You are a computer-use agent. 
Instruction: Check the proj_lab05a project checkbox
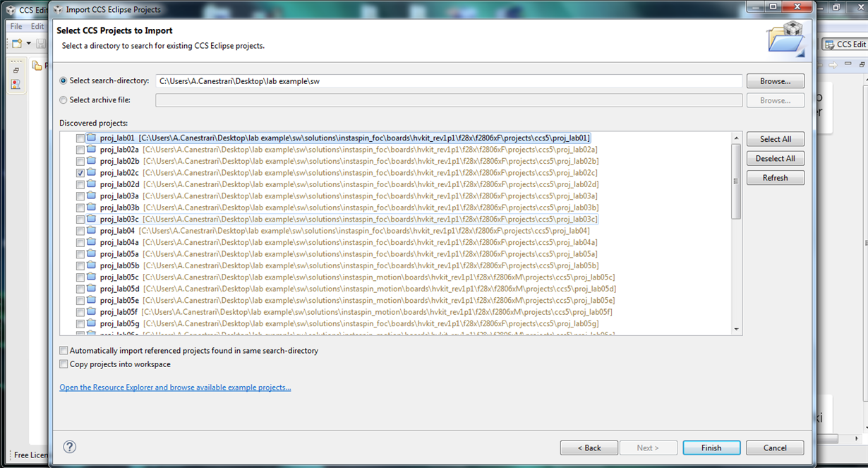(80, 254)
